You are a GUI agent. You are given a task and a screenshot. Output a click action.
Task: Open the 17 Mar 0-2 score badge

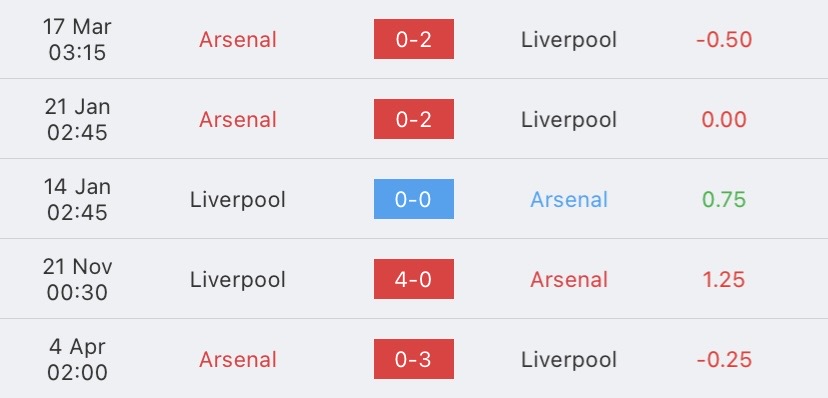coord(413,39)
